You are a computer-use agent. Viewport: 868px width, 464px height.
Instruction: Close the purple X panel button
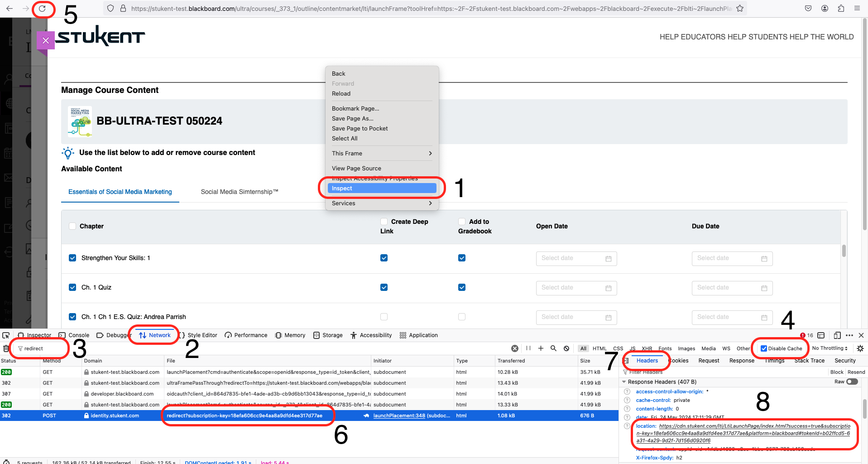tap(46, 40)
